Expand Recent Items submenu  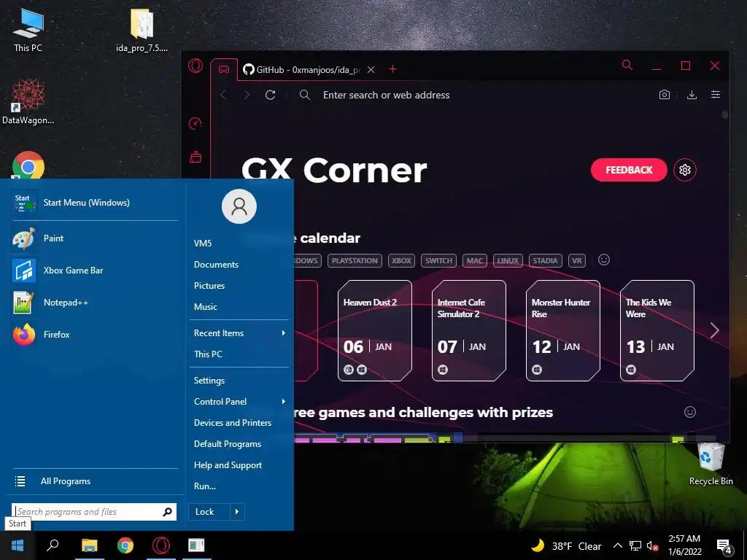[x=239, y=332]
